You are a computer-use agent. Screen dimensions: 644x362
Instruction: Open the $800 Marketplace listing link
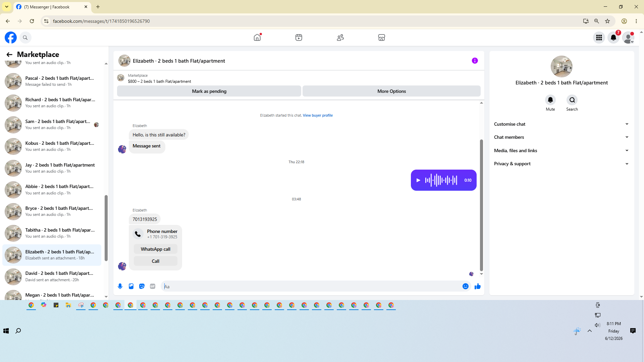(159, 81)
